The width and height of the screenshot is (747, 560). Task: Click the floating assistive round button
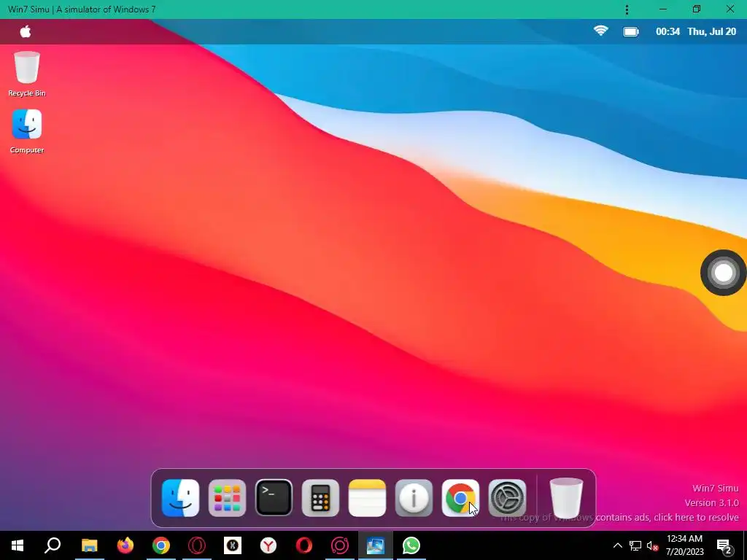tap(723, 273)
